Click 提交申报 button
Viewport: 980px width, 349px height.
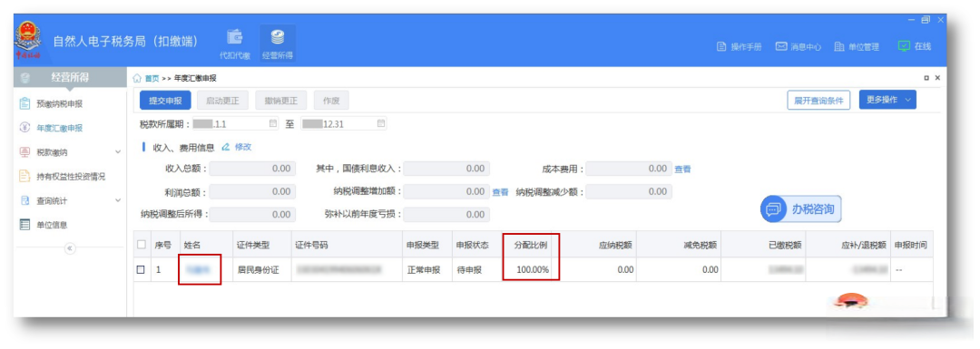pos(165,101)
